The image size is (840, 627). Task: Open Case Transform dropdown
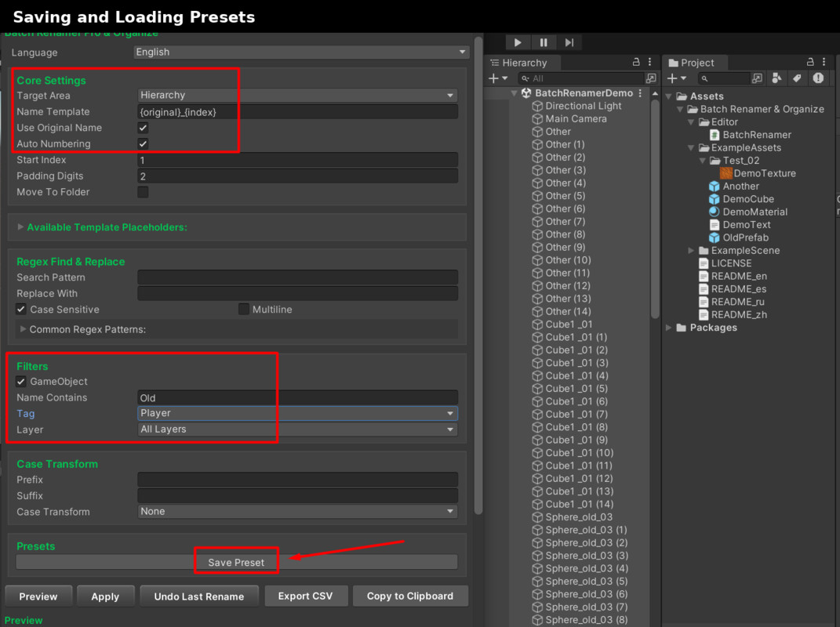297,512
